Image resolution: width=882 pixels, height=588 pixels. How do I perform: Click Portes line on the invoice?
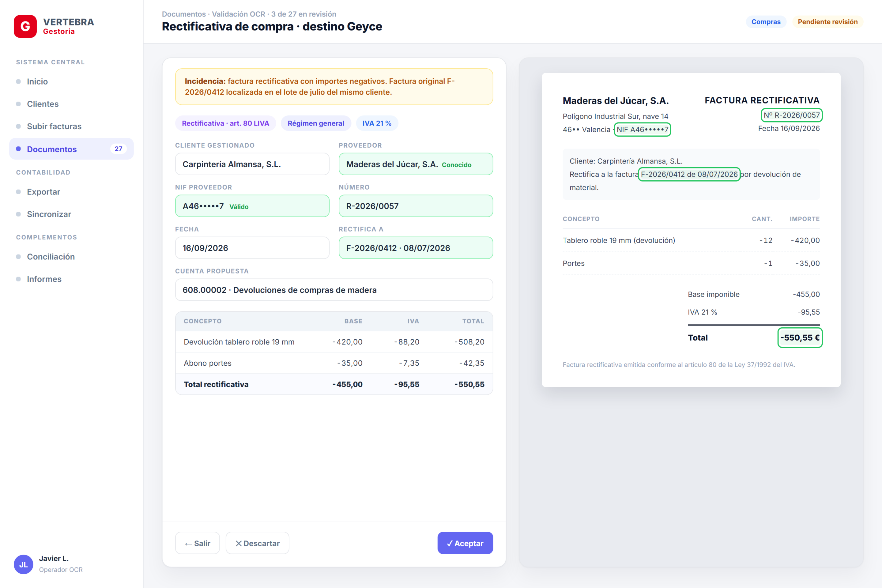click(691, 263)
